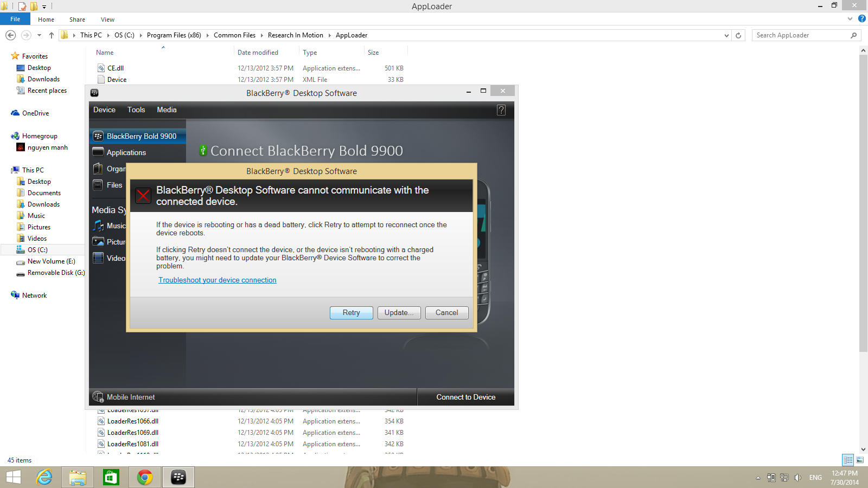This screenshot has height=488, width=868.
Task: Click the Files icon in BlackBerry sidebar
Action: [x=98, y=185]
